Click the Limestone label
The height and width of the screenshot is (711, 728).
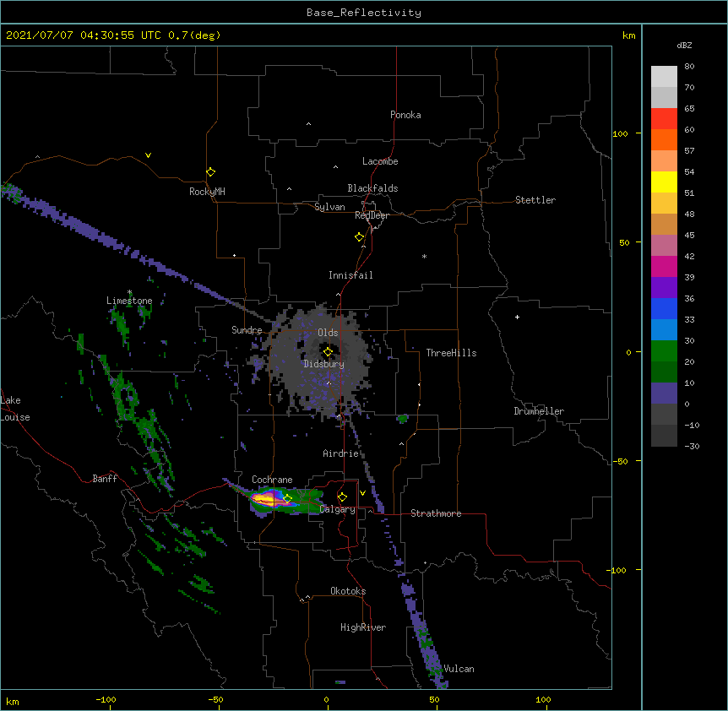[129, 301]
